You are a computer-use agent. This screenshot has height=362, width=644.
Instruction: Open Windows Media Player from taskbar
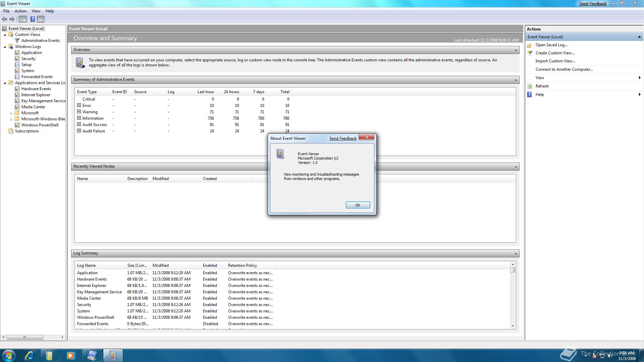pyautogui.click(x=70, y=355)
